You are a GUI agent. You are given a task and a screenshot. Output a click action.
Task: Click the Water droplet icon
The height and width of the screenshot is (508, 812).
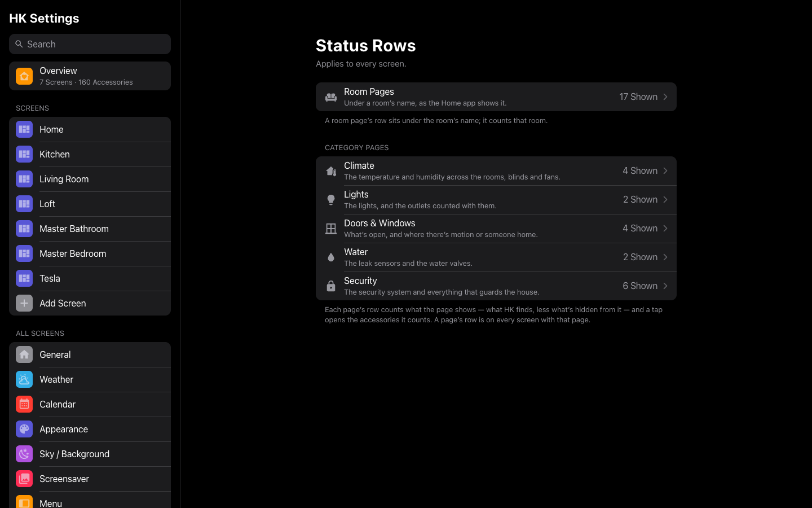tap(331, 257)
